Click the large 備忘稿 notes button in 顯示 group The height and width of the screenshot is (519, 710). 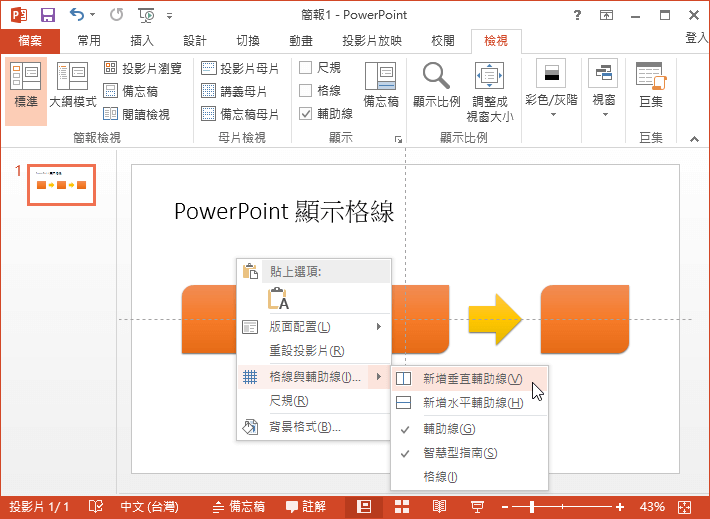pyautogui.click(x=381, y=85)
